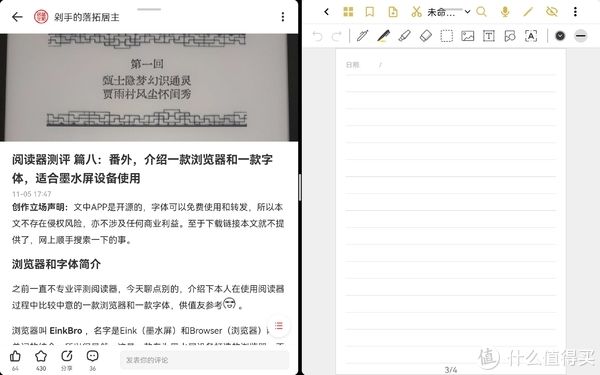The image size is (600, 375).
Task: Select the dashed-rectangle lasso selection tool
Action: point(447,36)
